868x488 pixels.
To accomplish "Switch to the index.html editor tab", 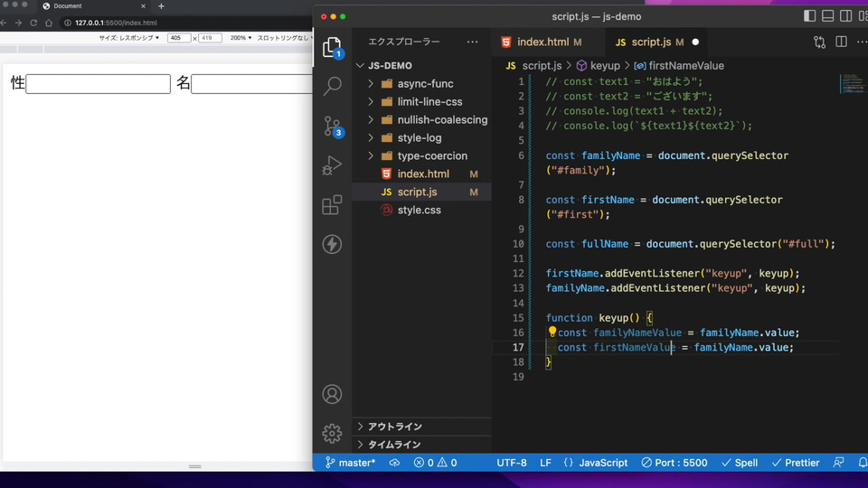I will pos(542,42).
